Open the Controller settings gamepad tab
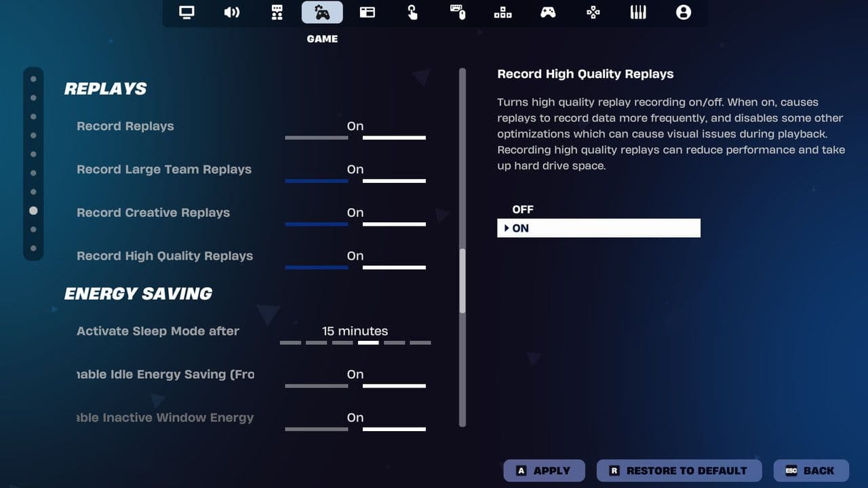 548,12
